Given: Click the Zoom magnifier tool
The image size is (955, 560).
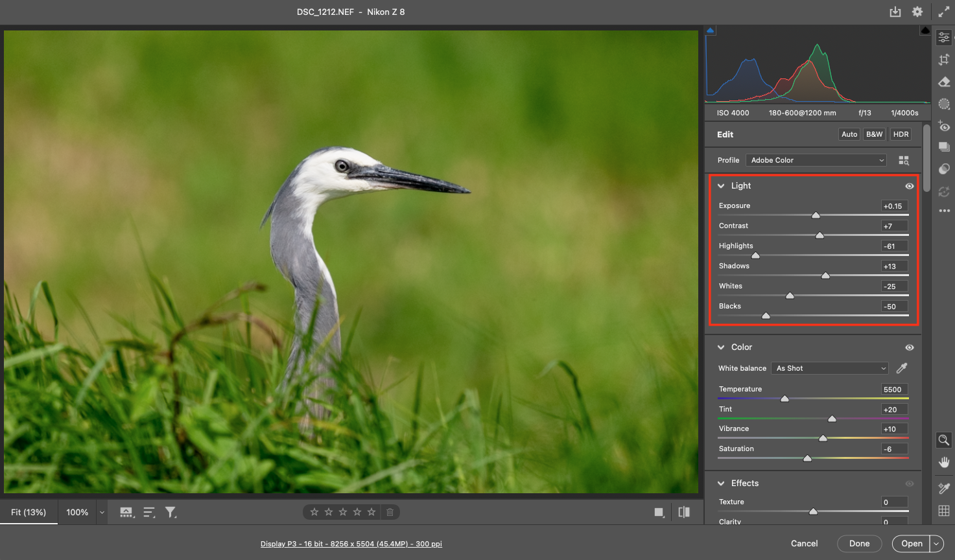Looking at the screenshot, I should point(944,440).
